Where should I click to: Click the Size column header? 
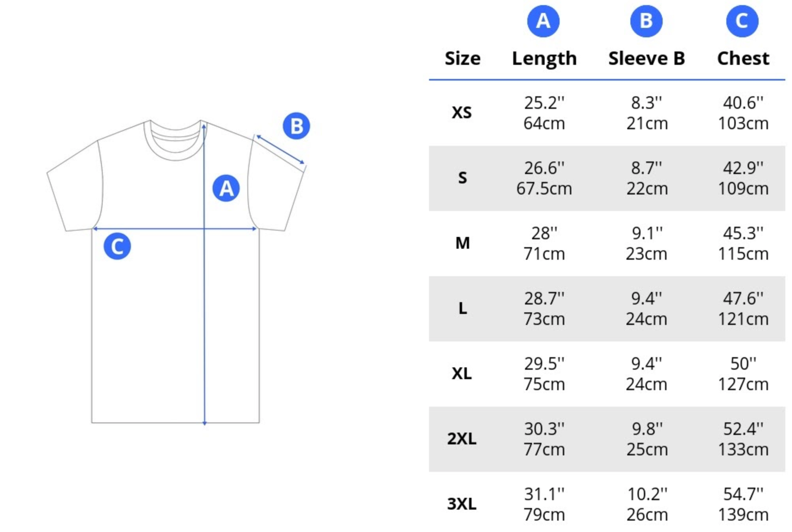[x=462, y=59]
